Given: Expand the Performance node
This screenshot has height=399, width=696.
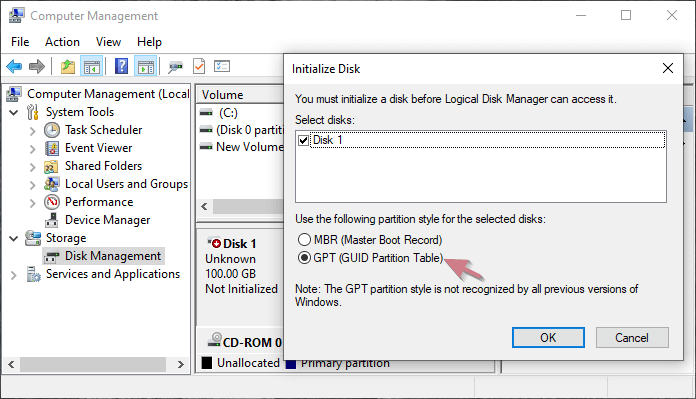Looking at the screenshot, I should [32, 203].
